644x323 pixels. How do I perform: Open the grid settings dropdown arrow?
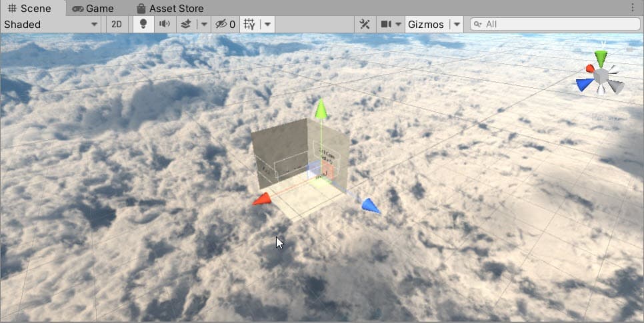pyautogui.click(x=268, y=24)
